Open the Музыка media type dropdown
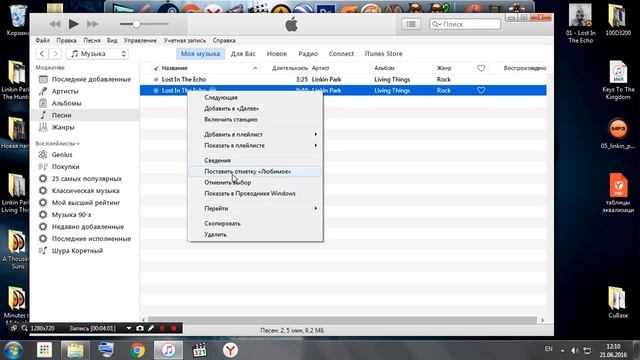 (x=98, y=53)
